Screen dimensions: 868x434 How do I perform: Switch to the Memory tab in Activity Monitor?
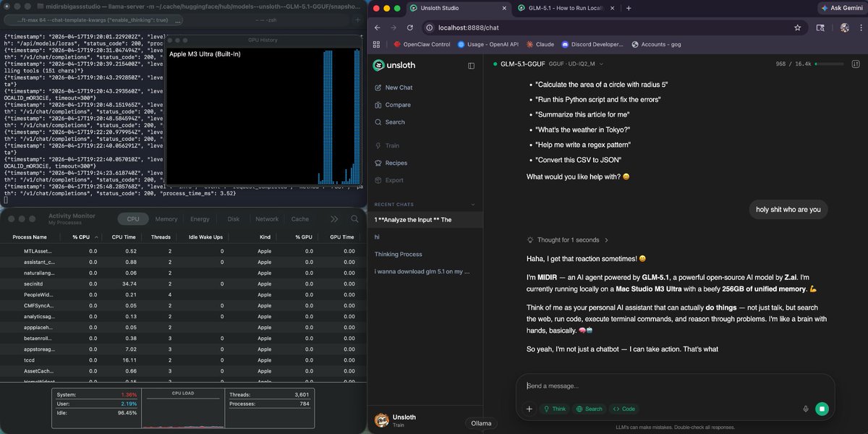pos(166,219)
